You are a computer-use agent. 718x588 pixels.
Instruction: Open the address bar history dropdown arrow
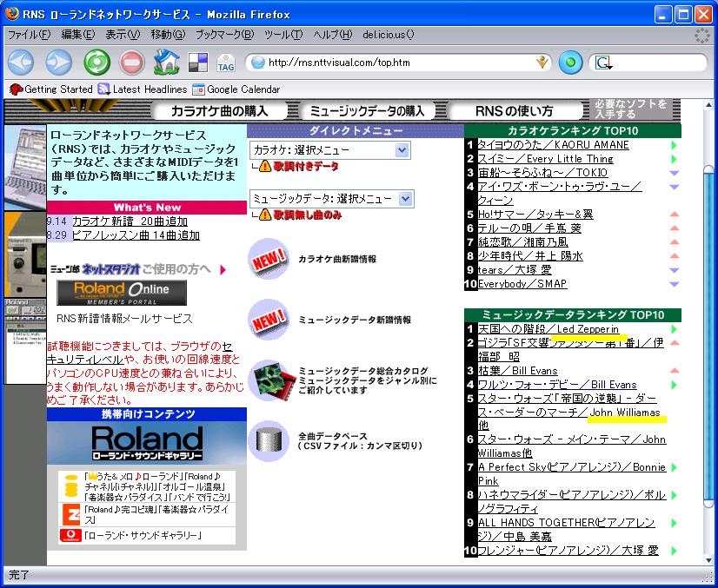click(542, 63)
